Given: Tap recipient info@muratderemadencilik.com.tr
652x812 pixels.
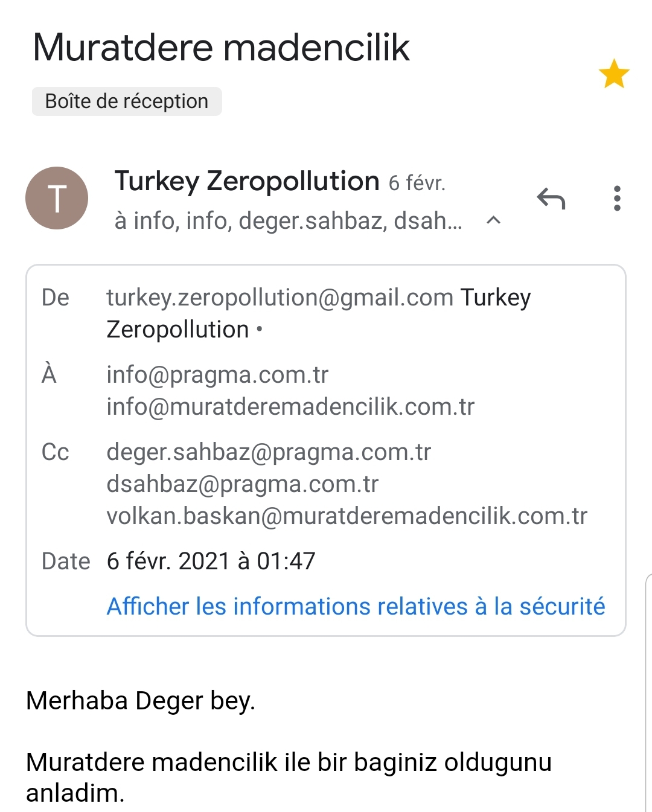Looking at the screenshot, I should pos(290,407).
